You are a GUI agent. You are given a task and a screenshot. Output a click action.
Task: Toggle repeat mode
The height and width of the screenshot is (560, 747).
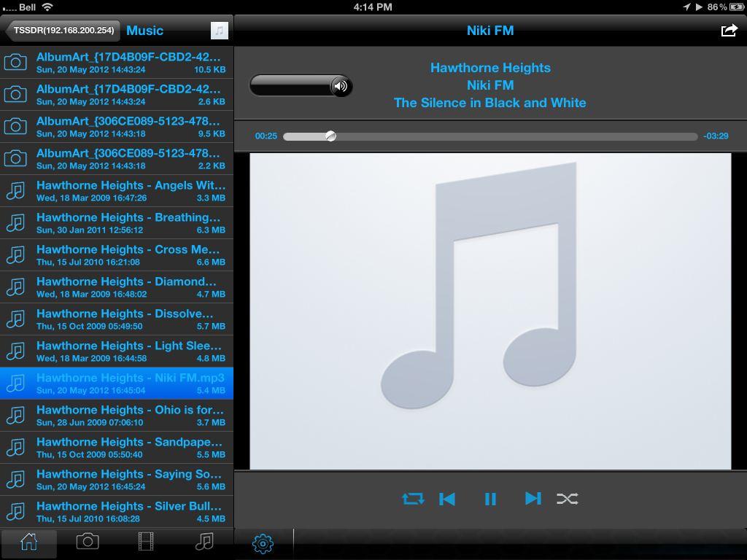[413, 499]
